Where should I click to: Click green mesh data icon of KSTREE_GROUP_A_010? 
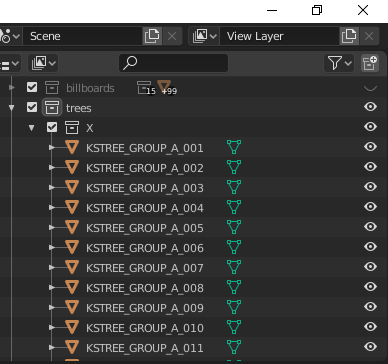pos(234,327)
